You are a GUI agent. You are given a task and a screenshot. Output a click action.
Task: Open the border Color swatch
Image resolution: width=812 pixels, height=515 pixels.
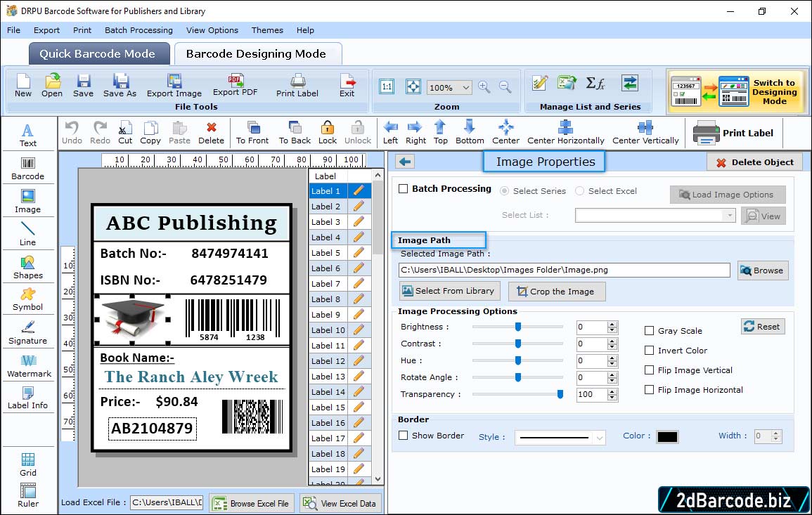(x=667, y=437)
